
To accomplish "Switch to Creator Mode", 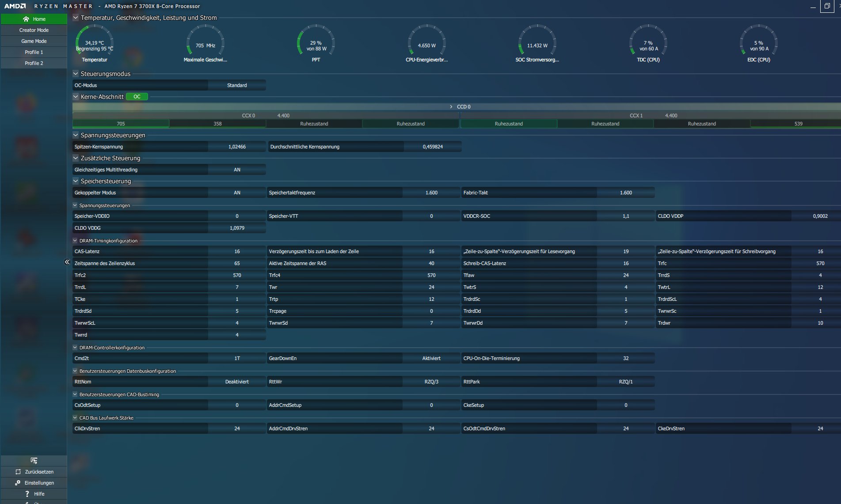I will click(x=34, y=30).
